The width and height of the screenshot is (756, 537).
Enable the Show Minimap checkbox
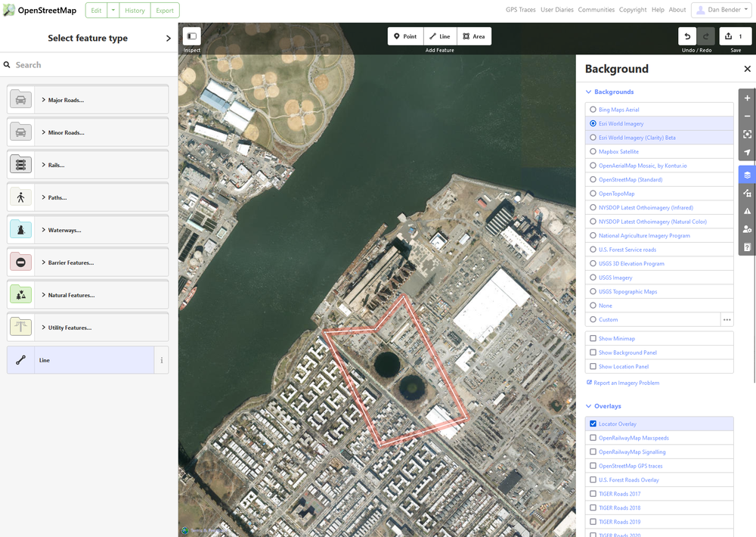(593, 339)
